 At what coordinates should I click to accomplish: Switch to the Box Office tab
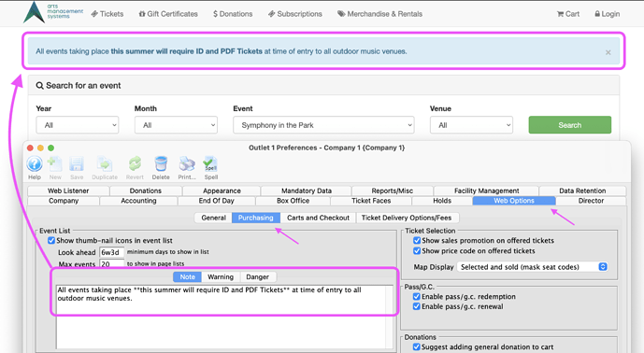(293, 201)
